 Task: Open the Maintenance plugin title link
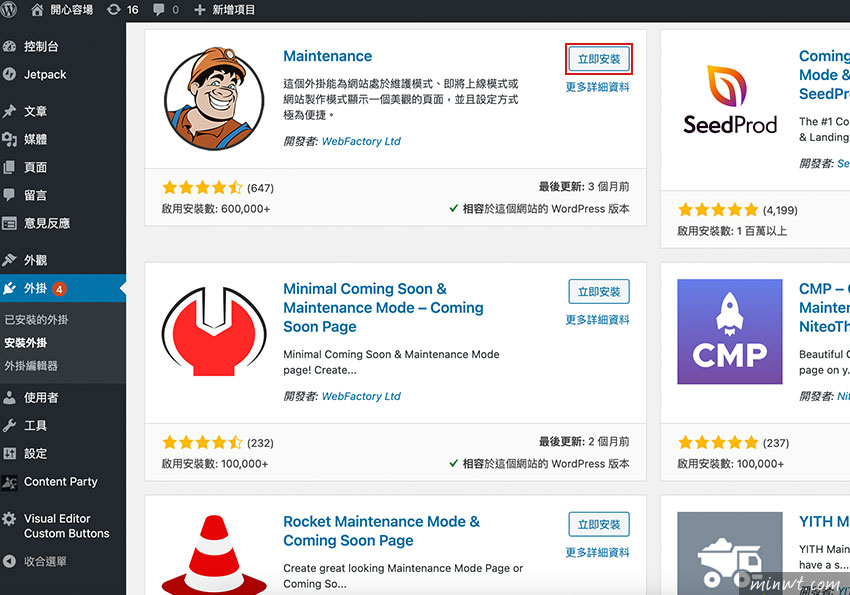327,56
